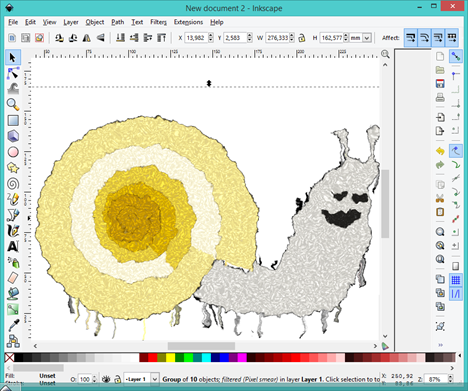This screenshot has height=391, width=468.
Task: Select the Calligraphy tool
Action: (13, 231)
